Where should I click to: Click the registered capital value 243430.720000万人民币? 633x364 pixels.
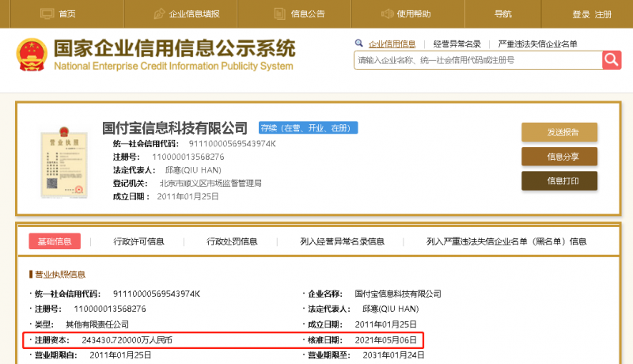[x=127, y=340]
